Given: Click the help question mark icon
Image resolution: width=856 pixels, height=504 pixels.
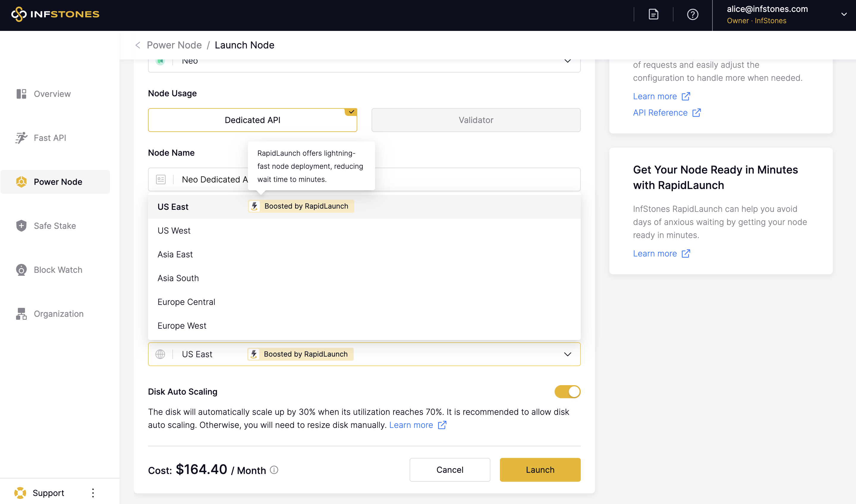Looking at the screenshot, I should tap(692, 14).
